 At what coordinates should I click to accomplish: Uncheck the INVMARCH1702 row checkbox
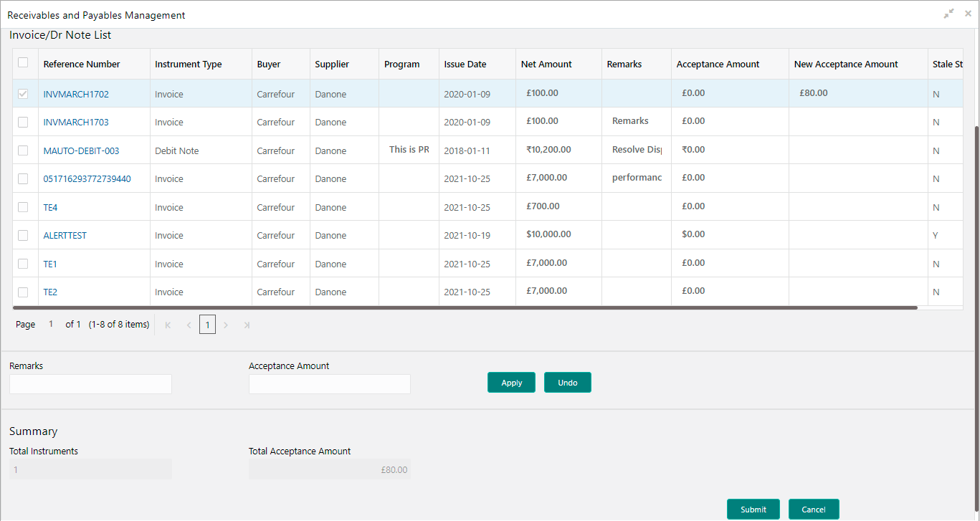coord(23,94)
